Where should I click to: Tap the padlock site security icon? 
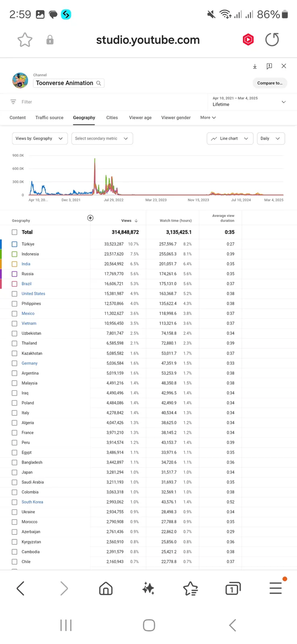pyautogui.click(x=50, y=40)
